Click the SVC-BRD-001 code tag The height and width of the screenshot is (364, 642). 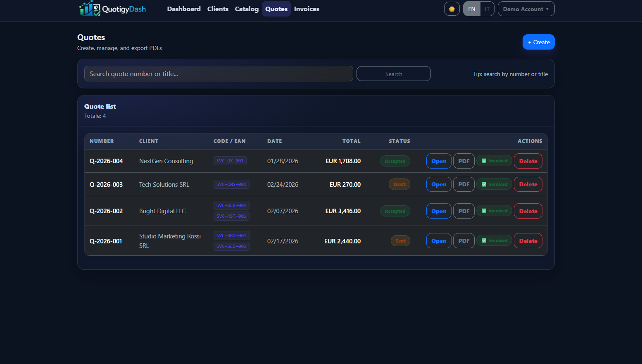click(231, 236)
